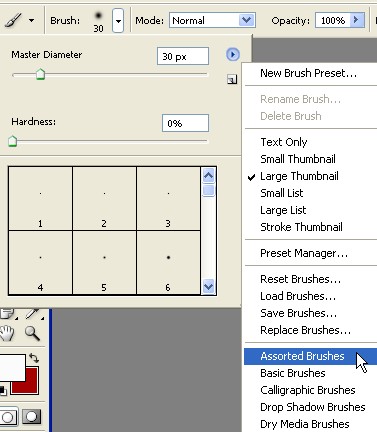Load the Calligraphic Brushes set
This screenshot has height=432, width=377.
pos(308,390)
